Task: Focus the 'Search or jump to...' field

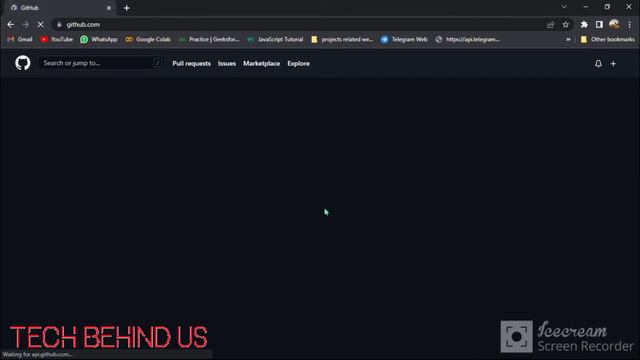Action: point(101,63)
